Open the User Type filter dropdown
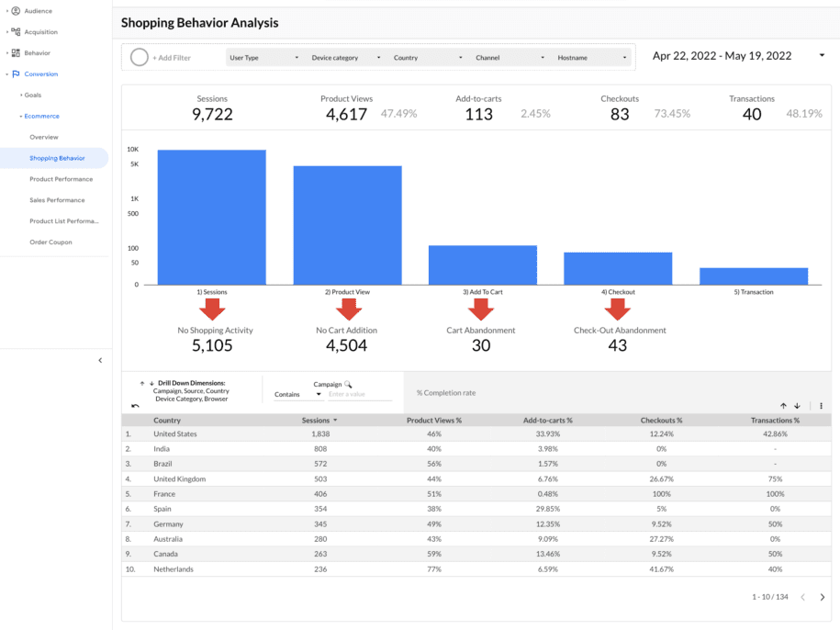 [x=264, y=58]
